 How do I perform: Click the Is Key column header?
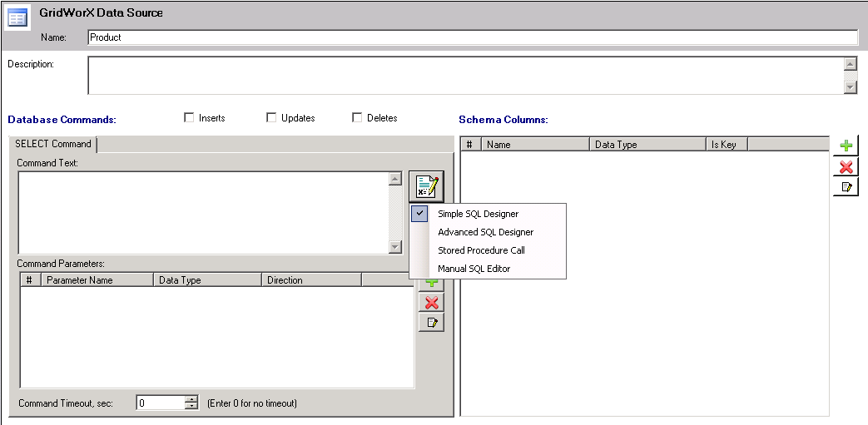click(727, 145)
